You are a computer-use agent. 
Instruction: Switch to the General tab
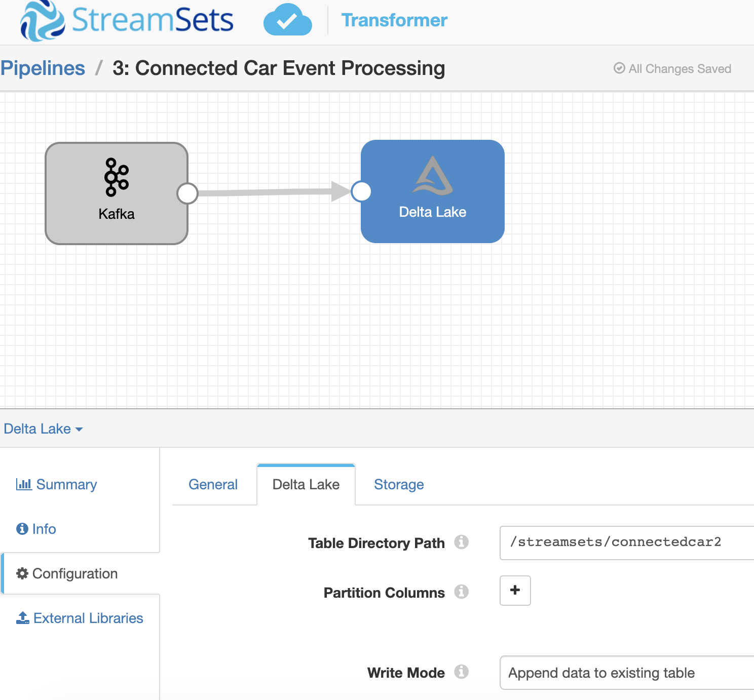213,485
